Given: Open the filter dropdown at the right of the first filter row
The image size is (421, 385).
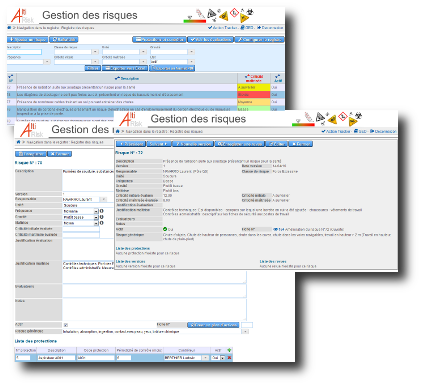Looking at the screenshot, I should (191, 52).
